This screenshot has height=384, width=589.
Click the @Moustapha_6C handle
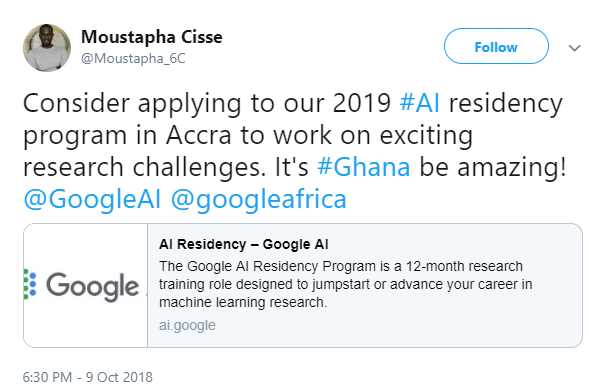(x=133, y=59)
